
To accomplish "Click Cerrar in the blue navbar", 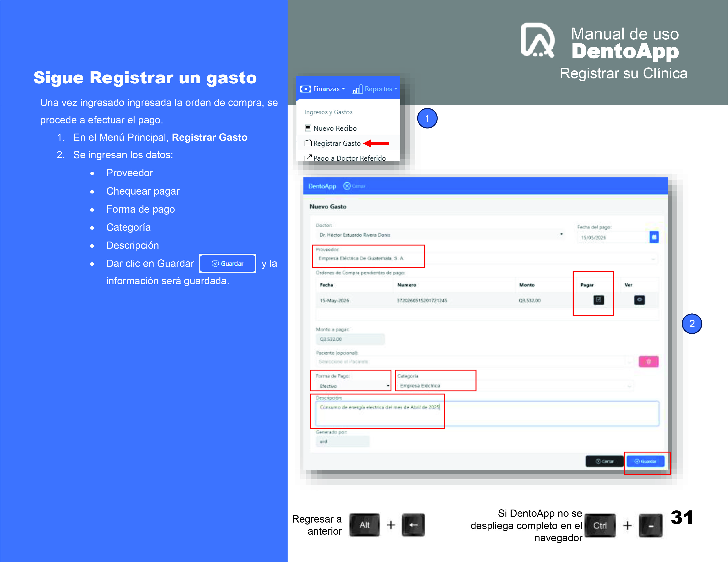I will coord(354,186).
